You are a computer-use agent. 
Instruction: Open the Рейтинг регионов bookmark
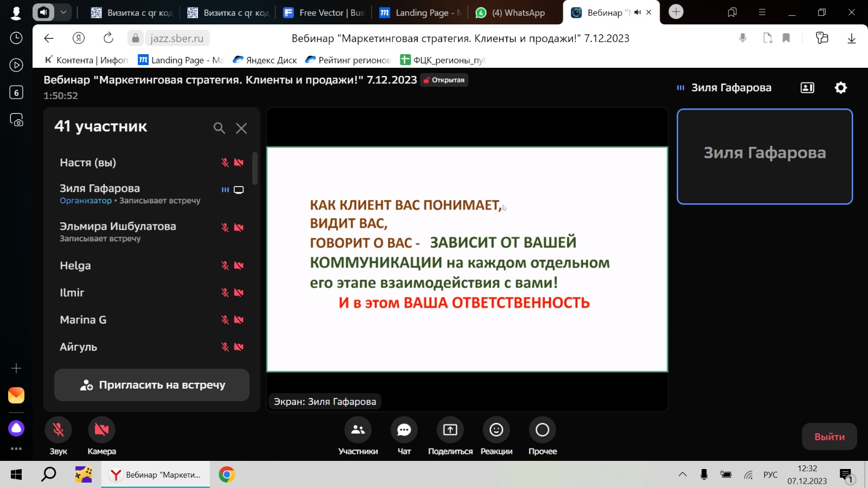[x=348, y=60]
